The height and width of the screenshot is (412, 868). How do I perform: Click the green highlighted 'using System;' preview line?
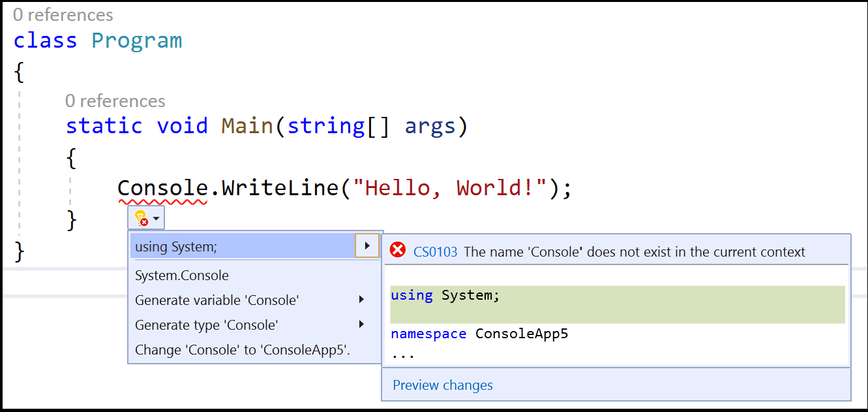(x=618, y=304)
